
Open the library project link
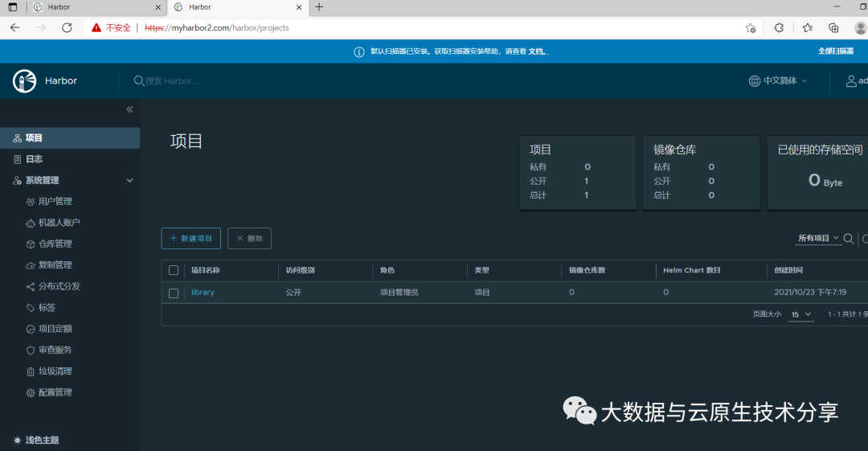(x=203, y=292)
